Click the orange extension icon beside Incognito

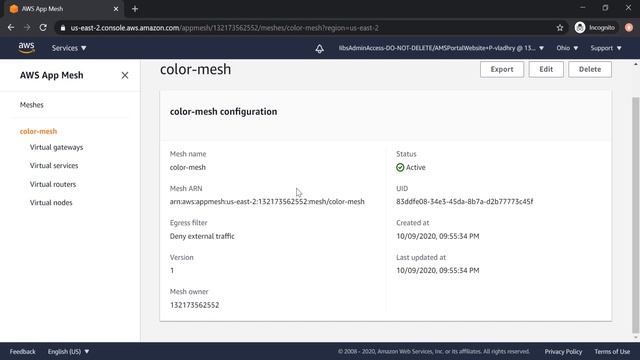(629, 28)
